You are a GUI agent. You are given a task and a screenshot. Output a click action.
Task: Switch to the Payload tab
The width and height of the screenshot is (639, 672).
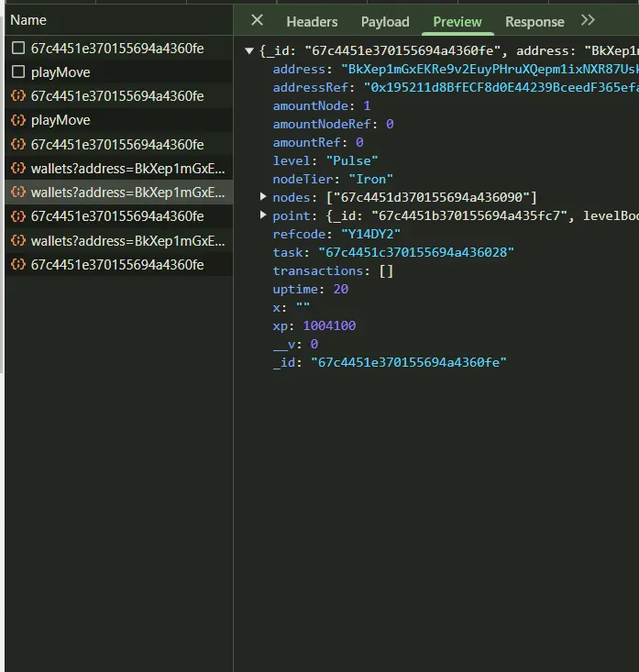coord(385,22)
